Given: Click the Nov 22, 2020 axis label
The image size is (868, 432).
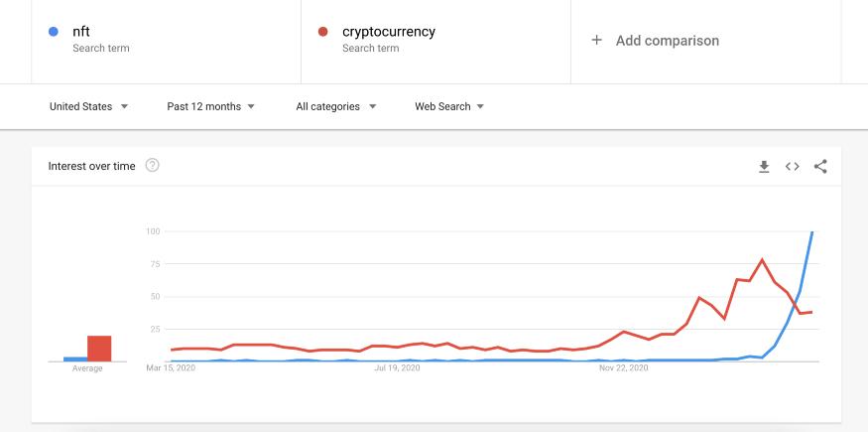Looking at the screenshot, I should coord(624,368).
